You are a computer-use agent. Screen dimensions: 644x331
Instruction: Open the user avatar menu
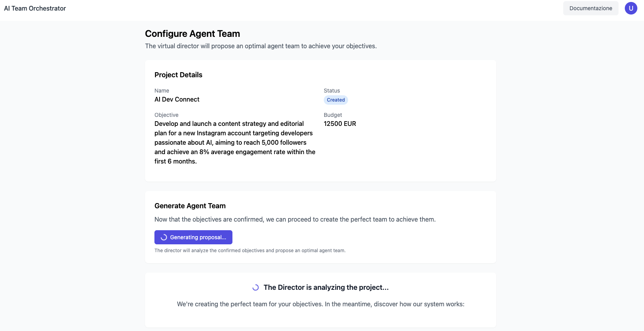pyautogui.click(x=631, y=8)
